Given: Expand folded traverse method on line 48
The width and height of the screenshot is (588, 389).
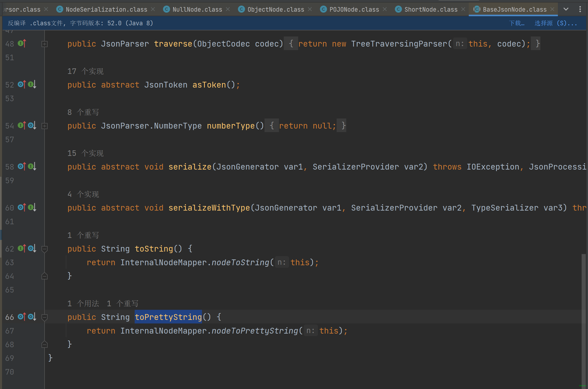Looking at the screenshot, I should coord(45,44).
